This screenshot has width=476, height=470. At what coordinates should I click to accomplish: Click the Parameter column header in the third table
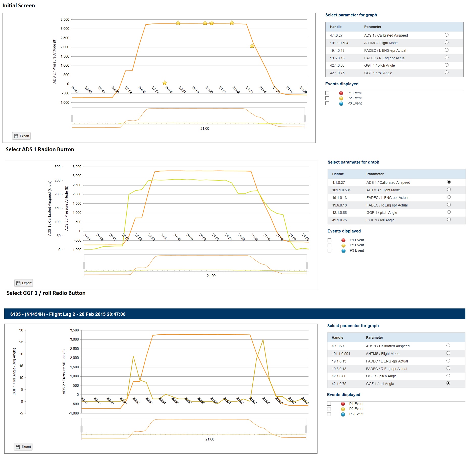click(375, 337)
